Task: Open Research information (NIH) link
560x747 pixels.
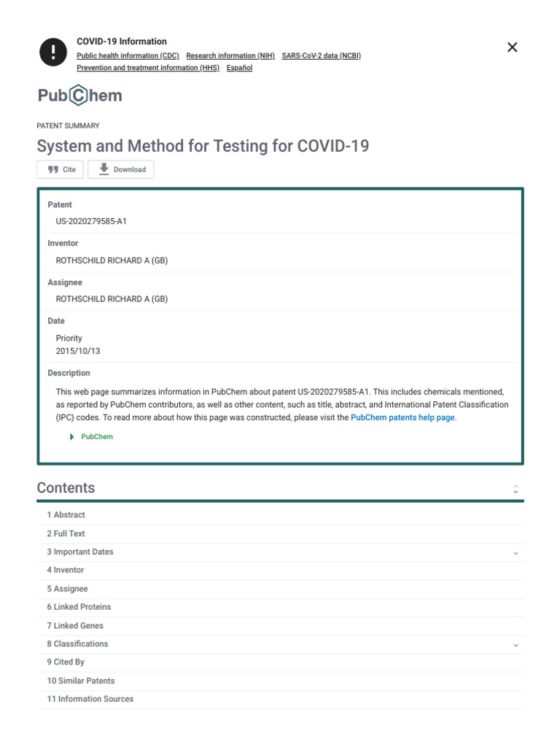Action: [x=230, y=55]
